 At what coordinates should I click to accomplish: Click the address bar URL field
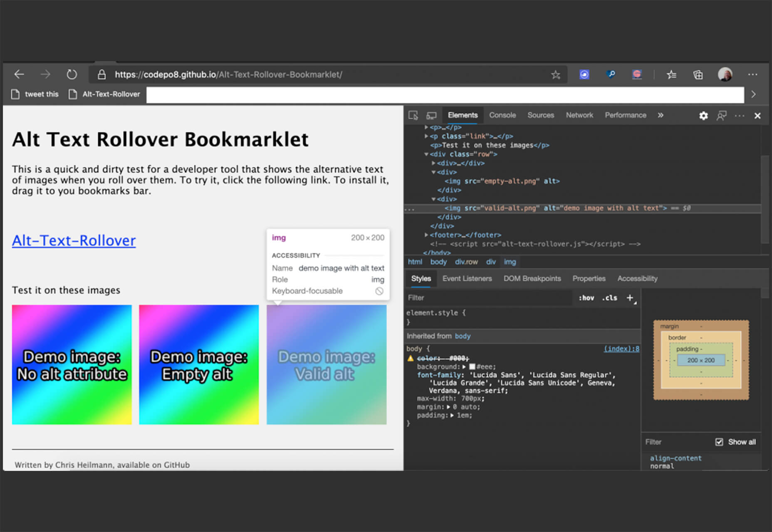tap(329, 74)
